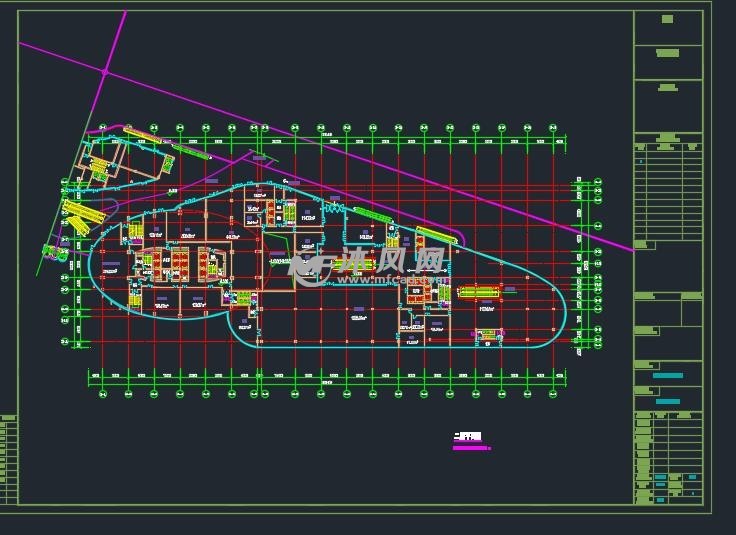Screen dimensions: 736x535
Task: Select the long yellow block in the plan's right wing
Action: click(478, 292)
